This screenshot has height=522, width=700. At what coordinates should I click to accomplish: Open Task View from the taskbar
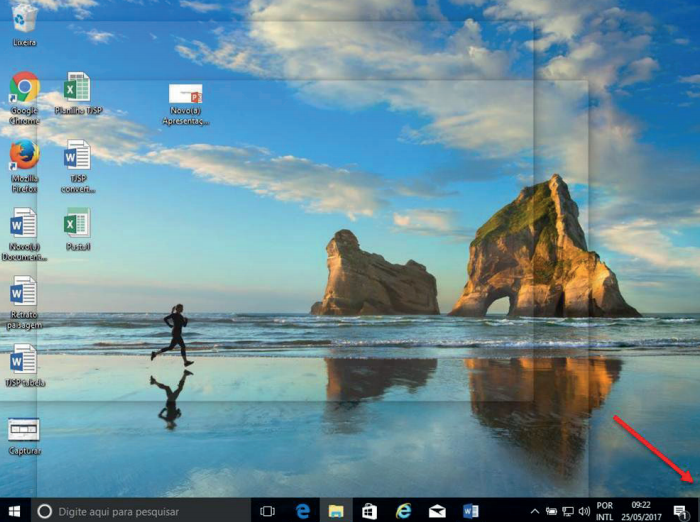267,510
